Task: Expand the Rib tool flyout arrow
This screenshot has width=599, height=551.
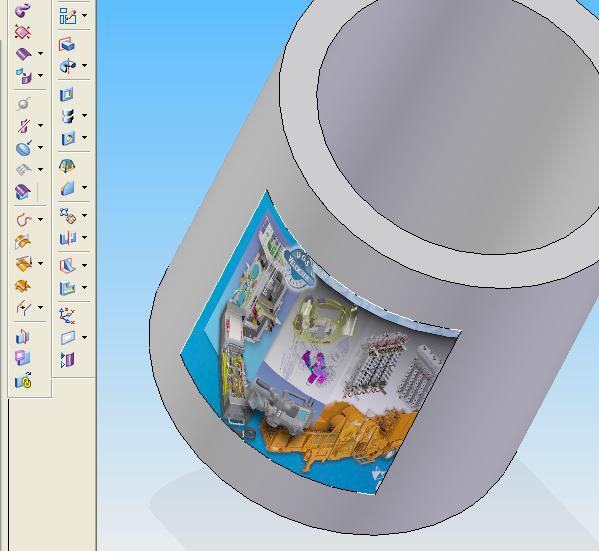Action: (x=84, y=265)
